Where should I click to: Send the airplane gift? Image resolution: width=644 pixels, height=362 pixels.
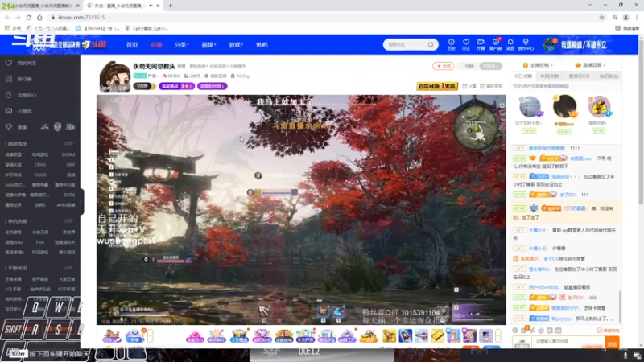tap(421, 335)
